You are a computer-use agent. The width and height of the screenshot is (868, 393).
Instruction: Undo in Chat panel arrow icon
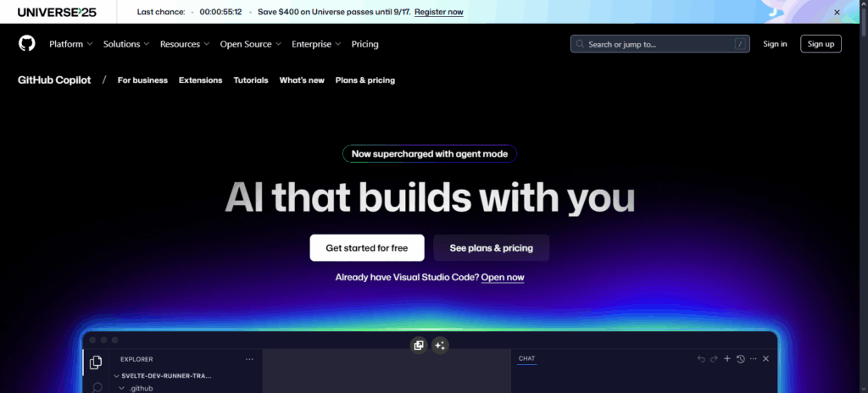tap(701, 358)
